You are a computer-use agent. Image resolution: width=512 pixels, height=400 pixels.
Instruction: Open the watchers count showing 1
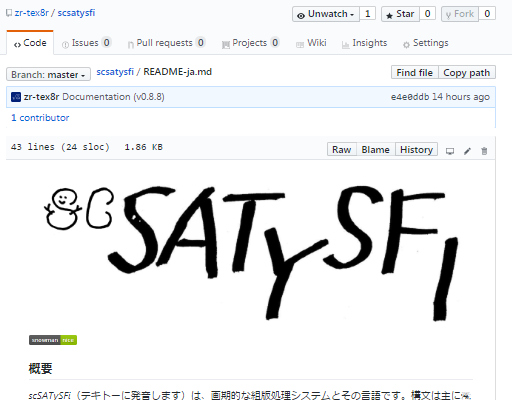(x=368, y=14)
